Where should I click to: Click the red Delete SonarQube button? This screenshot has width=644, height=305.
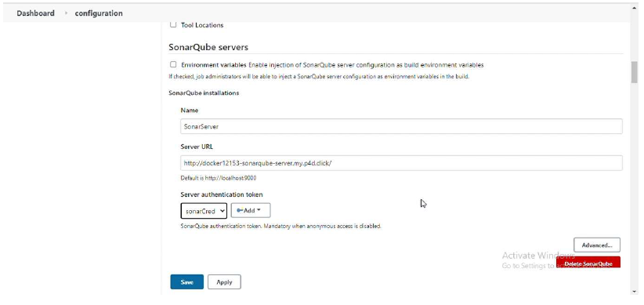pos(588,262)
